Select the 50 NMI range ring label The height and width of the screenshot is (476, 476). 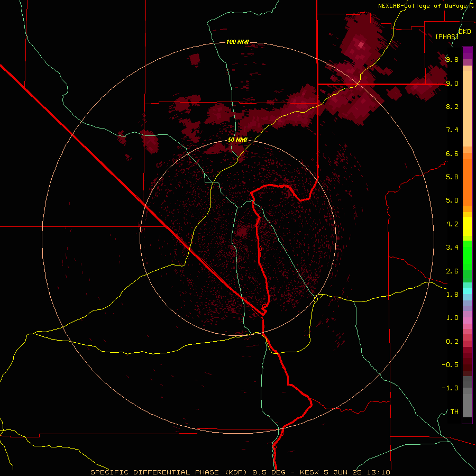(237, 140)
